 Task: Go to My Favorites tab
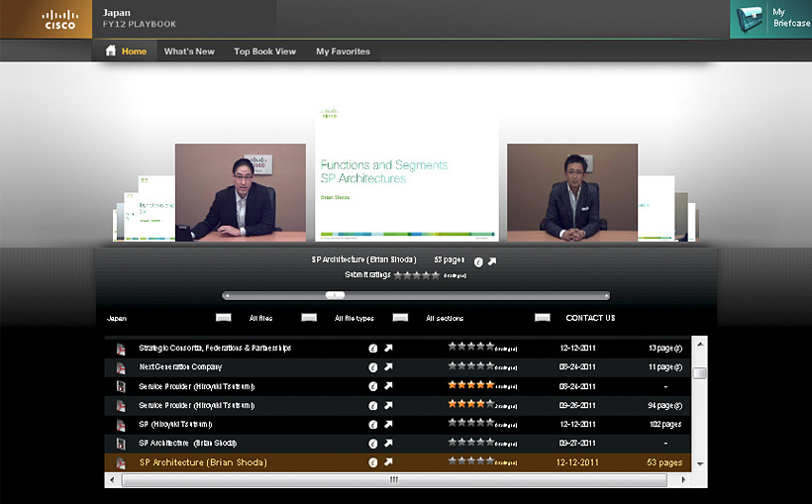click(343, 51)
